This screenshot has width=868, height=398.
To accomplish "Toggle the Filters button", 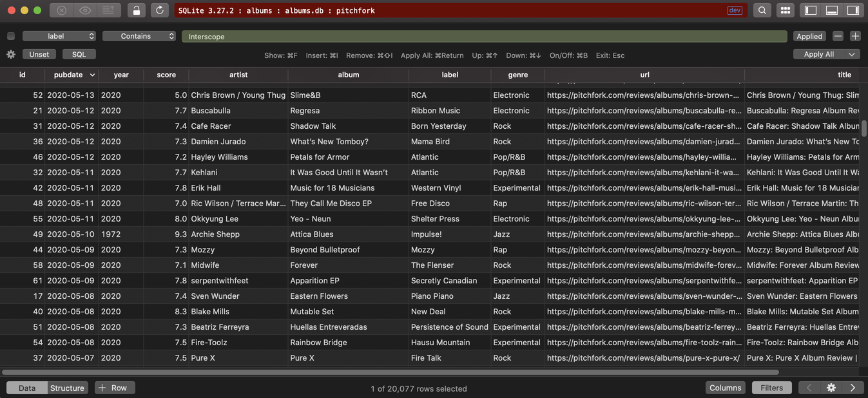I will (771, 388).
